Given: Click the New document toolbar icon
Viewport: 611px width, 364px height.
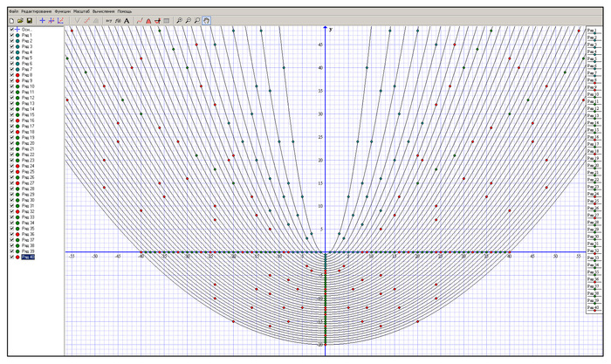Looking at the screenshot, I should 10,19.
